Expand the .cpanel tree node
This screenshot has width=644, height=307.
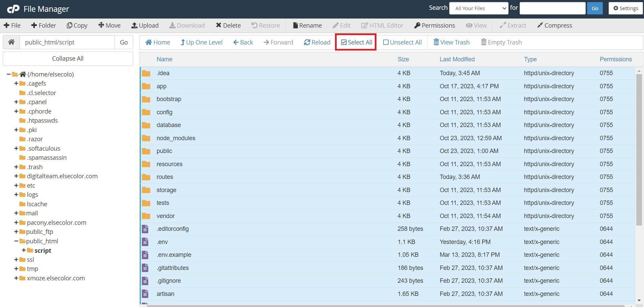click(x=16, y=102)
